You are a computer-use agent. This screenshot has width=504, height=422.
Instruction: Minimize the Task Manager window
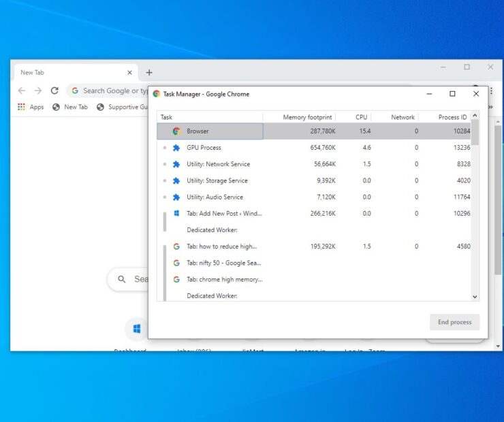429,94
